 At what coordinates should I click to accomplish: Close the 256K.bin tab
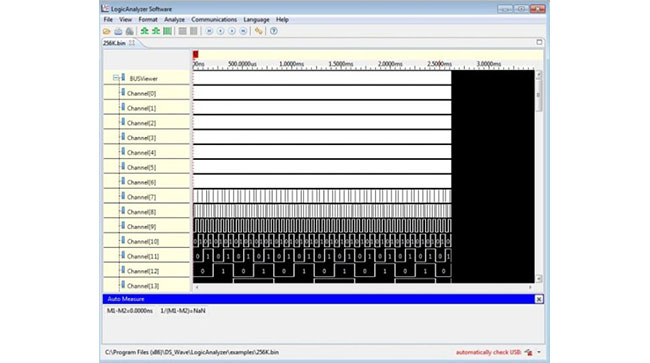(x=132, y=43)
